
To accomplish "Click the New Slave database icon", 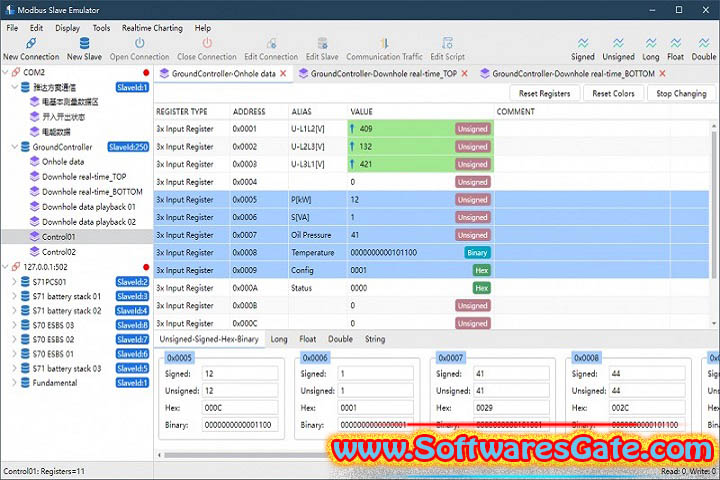I will (84, 44).
